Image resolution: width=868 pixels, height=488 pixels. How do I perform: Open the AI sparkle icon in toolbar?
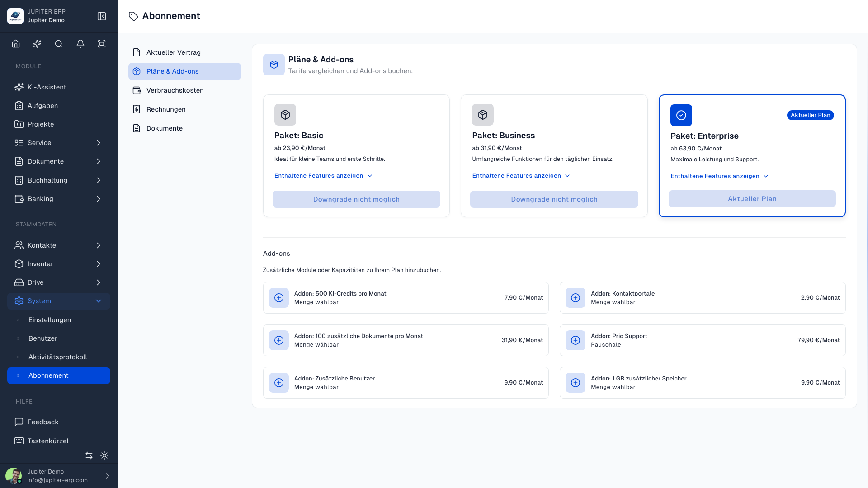click(x=37, y=44)
